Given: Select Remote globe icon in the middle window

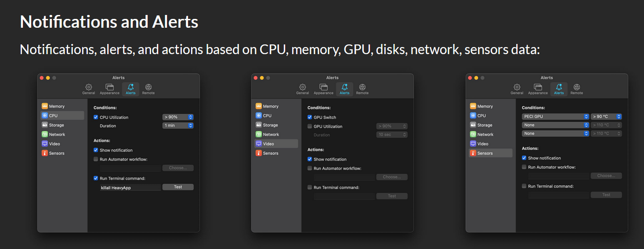Looking at the screenshot, I should point(362,87).
